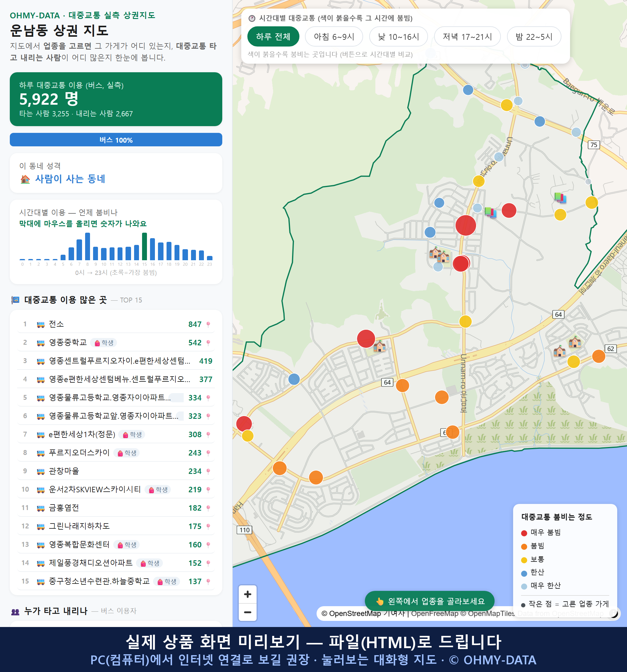Viewport: 627px width, 672px height.
Task: Click the 5,922 명 daily usage card
Action: click(x=116, y=99)
